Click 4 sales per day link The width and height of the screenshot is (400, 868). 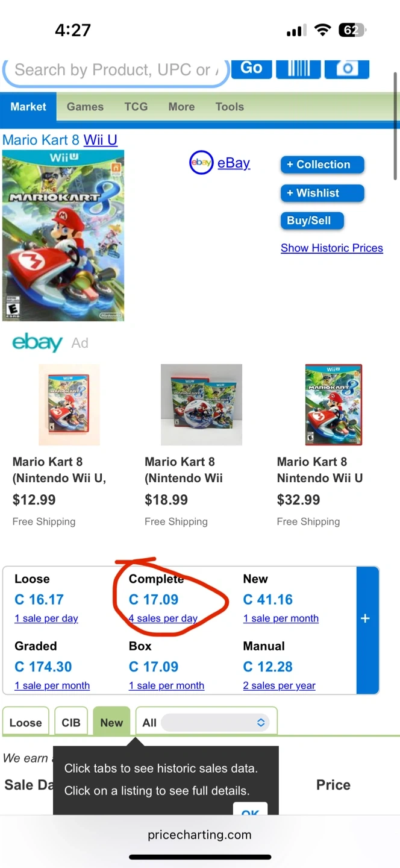click(163, 618)
